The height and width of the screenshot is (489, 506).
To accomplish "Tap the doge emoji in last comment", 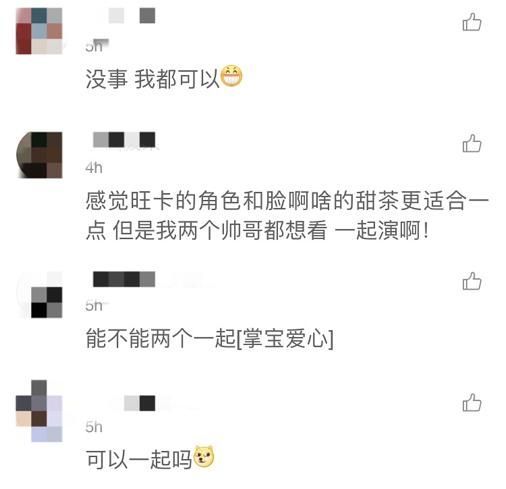I will pos(204,457).
